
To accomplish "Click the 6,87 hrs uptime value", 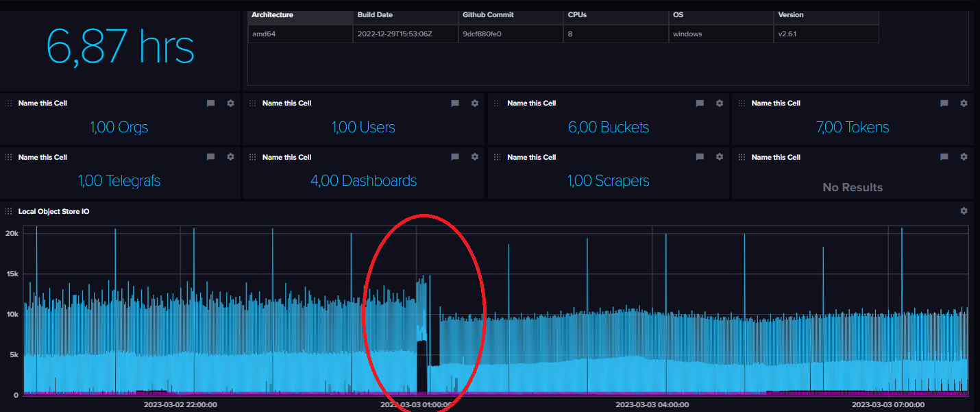I will pyautogui.click(x=120, y=47).
